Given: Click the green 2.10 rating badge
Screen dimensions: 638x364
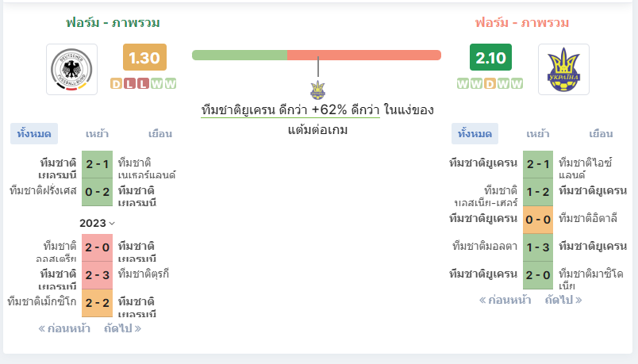Looking at the screenshot, I should [490, 57].
